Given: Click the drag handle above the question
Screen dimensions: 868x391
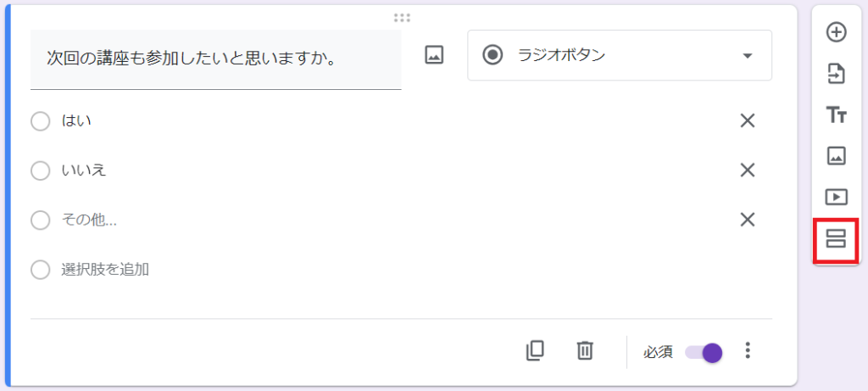Looking at the screenshot, I should coord(402,17).
